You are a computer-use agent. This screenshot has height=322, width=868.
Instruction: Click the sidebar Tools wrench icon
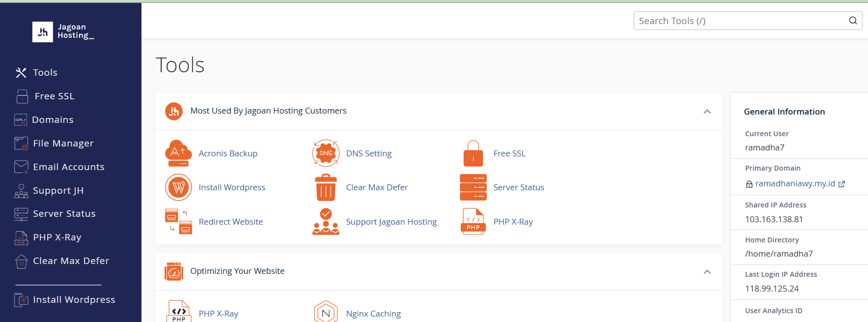click(21, 73)
